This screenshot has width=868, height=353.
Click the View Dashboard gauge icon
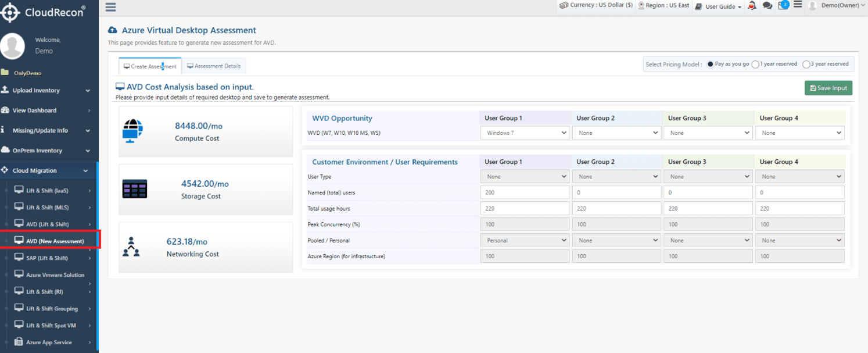pyautogui.click(x=5, y=110)
